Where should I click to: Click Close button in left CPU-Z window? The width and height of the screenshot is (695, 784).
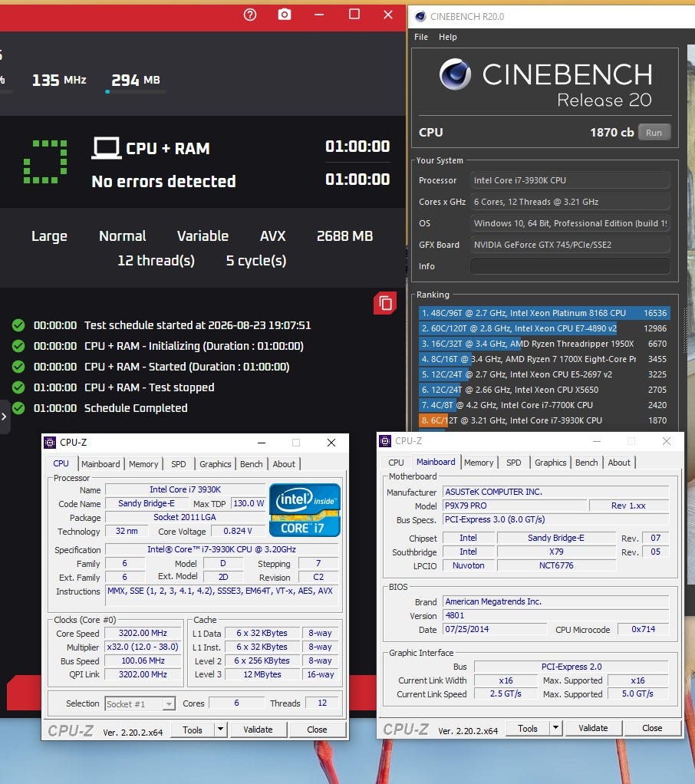coord(317,730)
